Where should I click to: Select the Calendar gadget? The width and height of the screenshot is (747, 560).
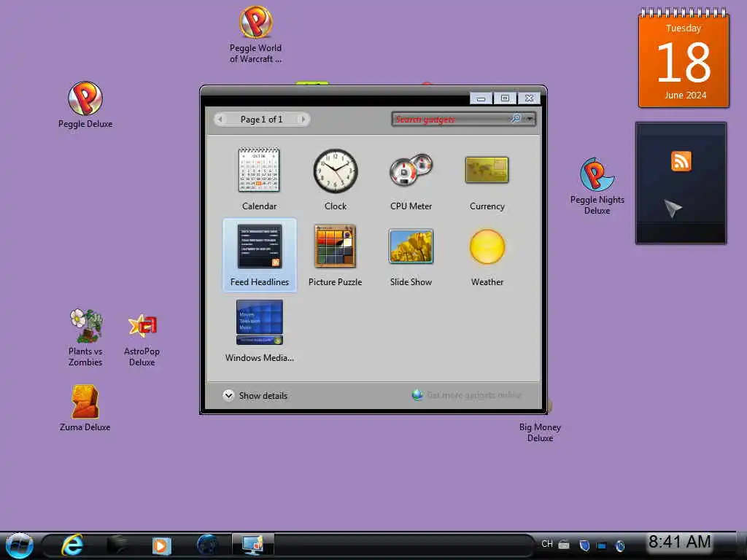point(259,179)
